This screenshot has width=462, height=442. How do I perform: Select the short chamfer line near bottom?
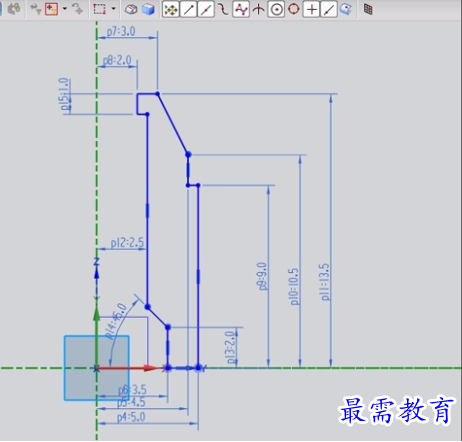coord(158,317)
